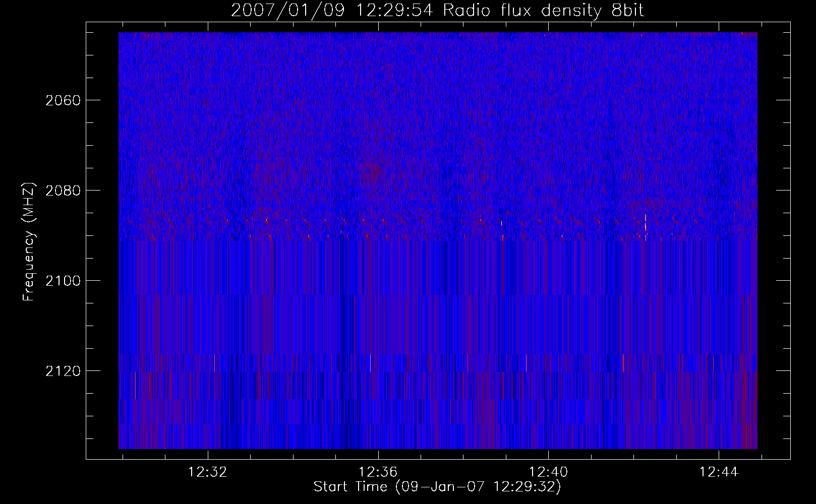
Task: Click the 12:44 time axis label
Action: [719, 472]
